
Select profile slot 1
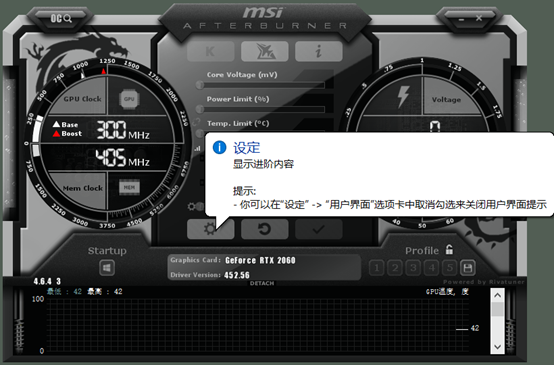pos(377,268)
